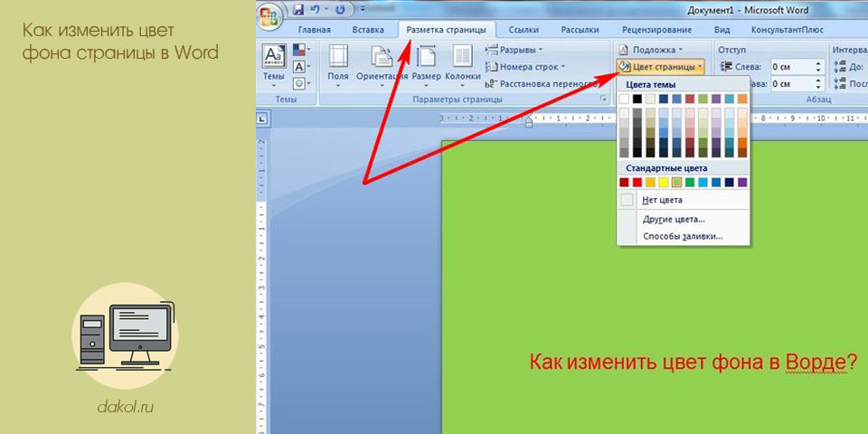The image size is (868, 434).
Task: Click the left indent Слева spinner arrows
Action: click(x=819, y=67)
